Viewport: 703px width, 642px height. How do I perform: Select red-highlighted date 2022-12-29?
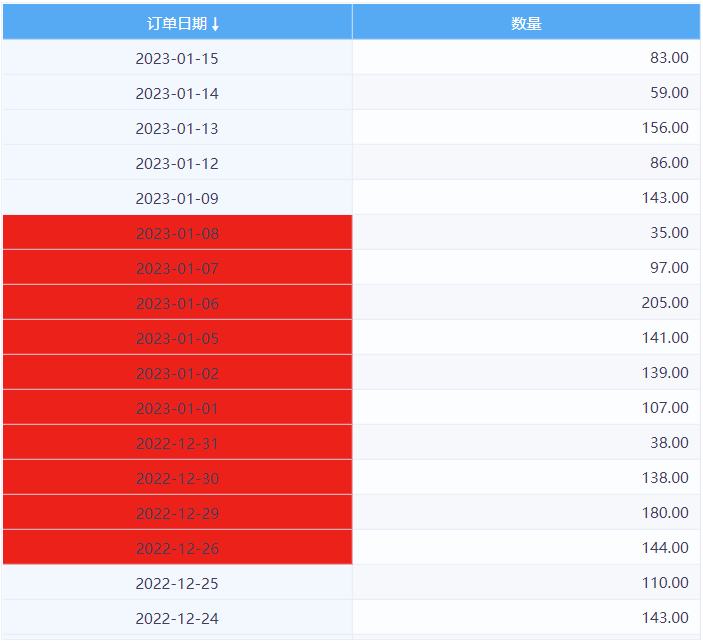[177, 513]
